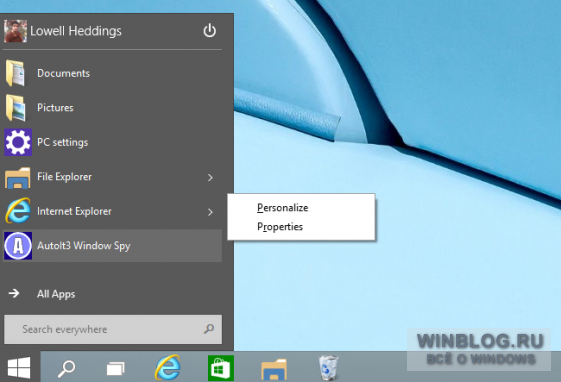Image resolution: width=561 pixels, height=382 pixels.
Task: Click the Documents label
Action: click(63, 73)
